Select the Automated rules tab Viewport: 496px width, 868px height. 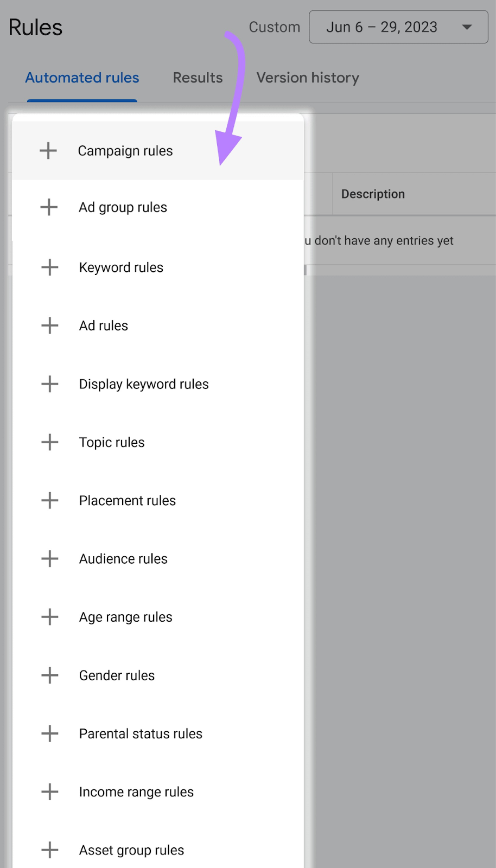[x=81, y=78]
